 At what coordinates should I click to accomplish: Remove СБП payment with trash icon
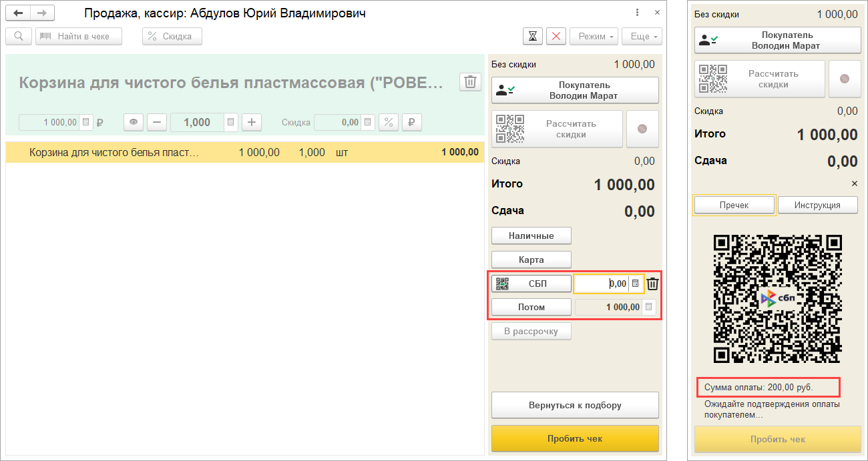click(653, 284)
